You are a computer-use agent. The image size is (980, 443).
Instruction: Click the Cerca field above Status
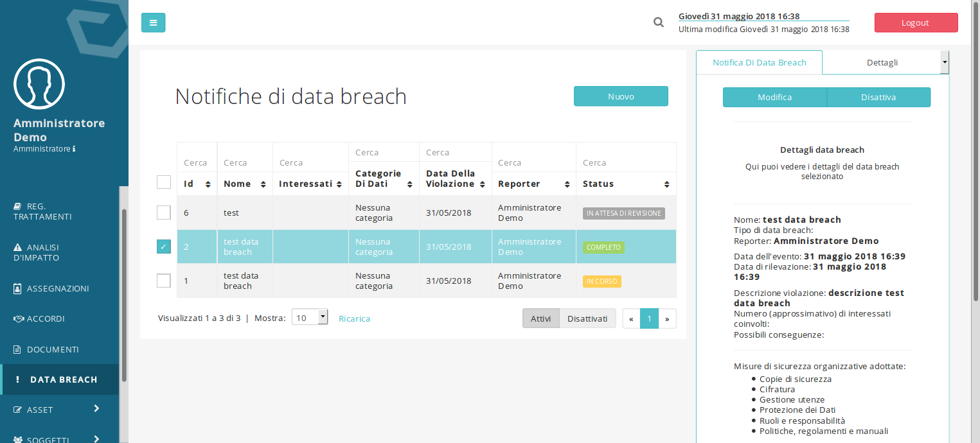(x=625, y=162)
